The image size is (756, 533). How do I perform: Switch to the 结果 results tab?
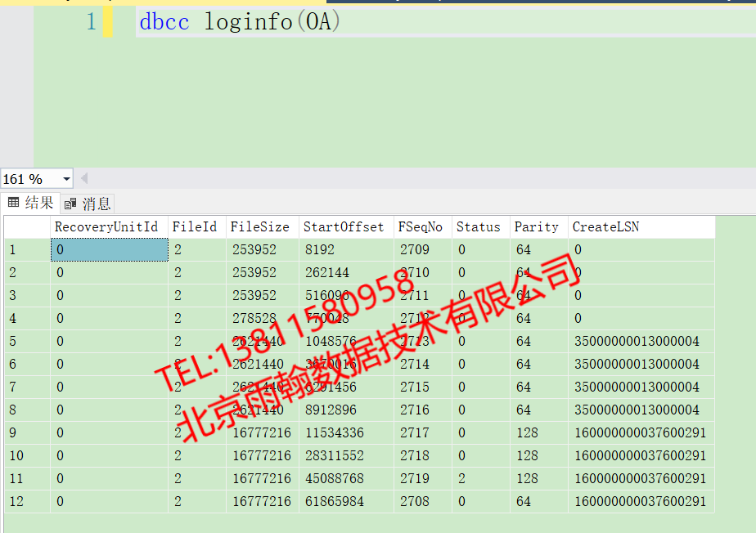click(x=30, y=203)
